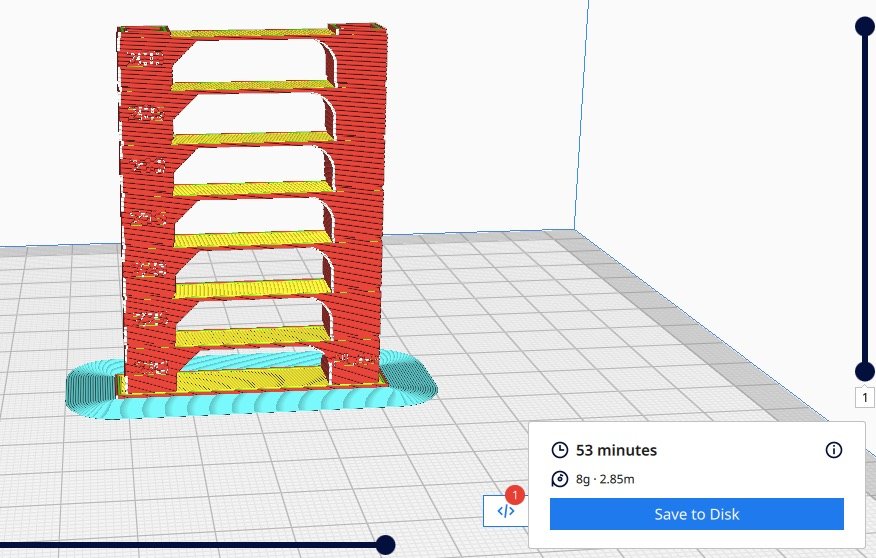The height and width of the screenshot is (558, 876).
Task: Open the post-processing scripts icon
Action: [505, 511]
